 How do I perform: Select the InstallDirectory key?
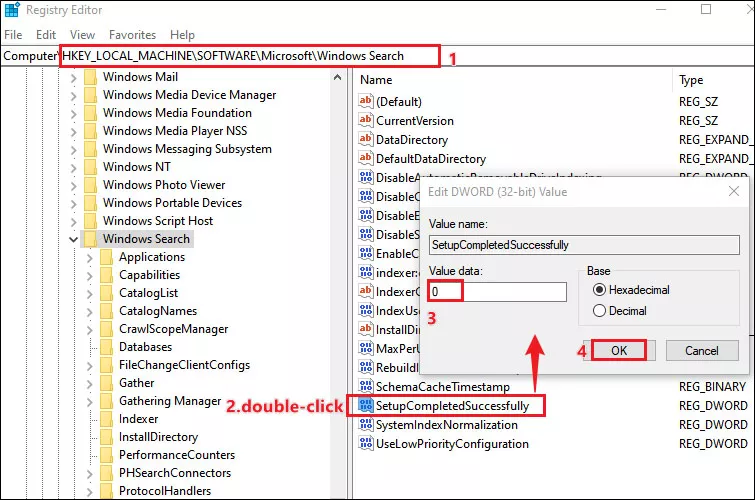click(x=158, y=437)
